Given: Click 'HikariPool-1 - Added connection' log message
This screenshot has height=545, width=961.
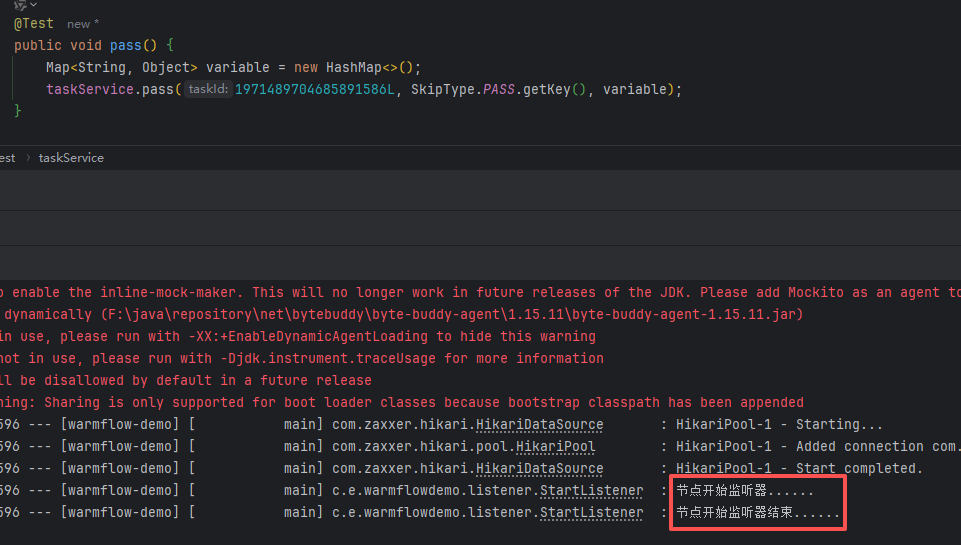Looking at the screenshot, I should coord(818,446).
